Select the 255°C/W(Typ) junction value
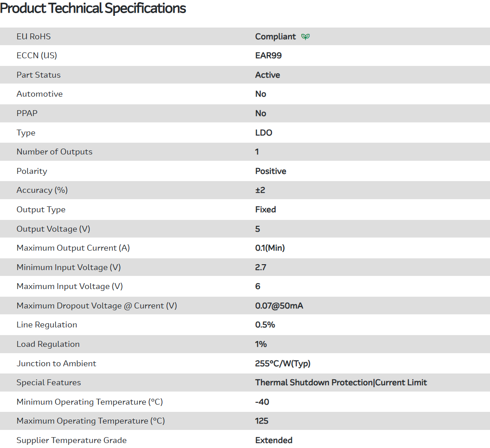Image resolution: width=490 pixels, height=448 pixels. point(283,364)
